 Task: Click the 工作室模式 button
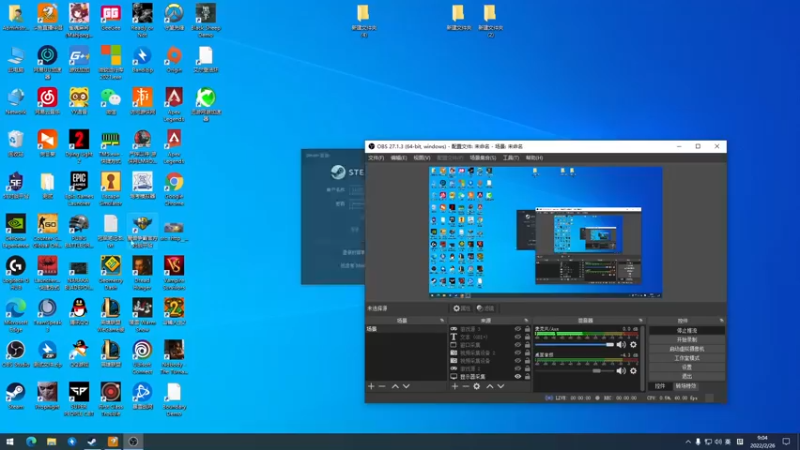click(x=687, y=358)
